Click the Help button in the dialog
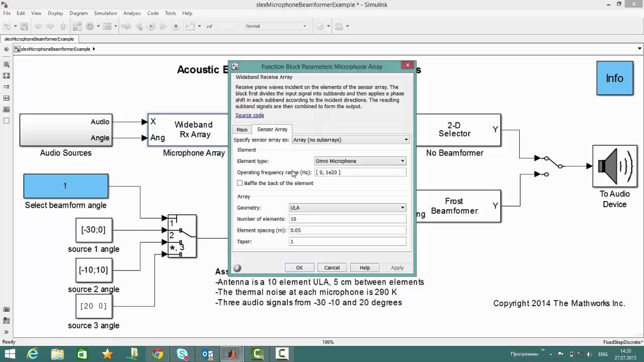 click(365, 268)
